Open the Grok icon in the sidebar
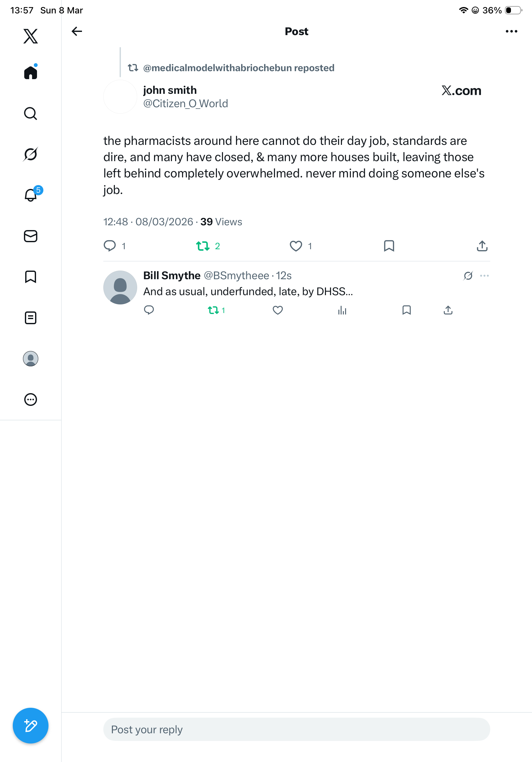This screenshot has height=762, width=532. pos(31,154)
